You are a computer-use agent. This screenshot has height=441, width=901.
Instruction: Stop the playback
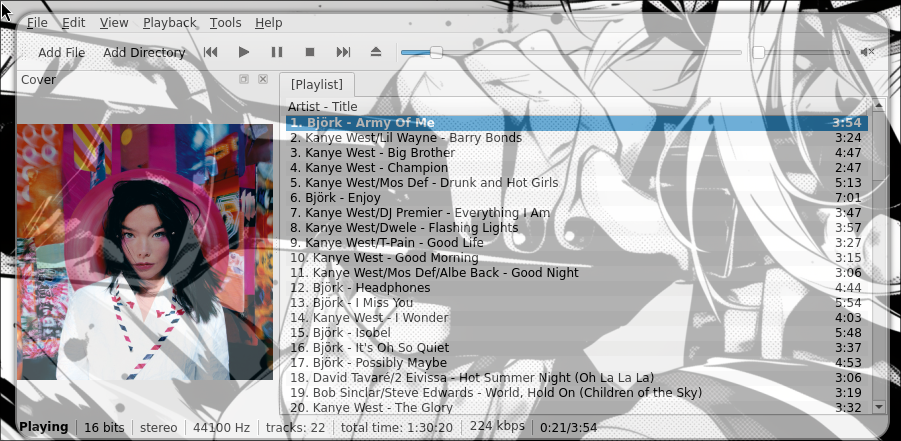tap(310, 52)
